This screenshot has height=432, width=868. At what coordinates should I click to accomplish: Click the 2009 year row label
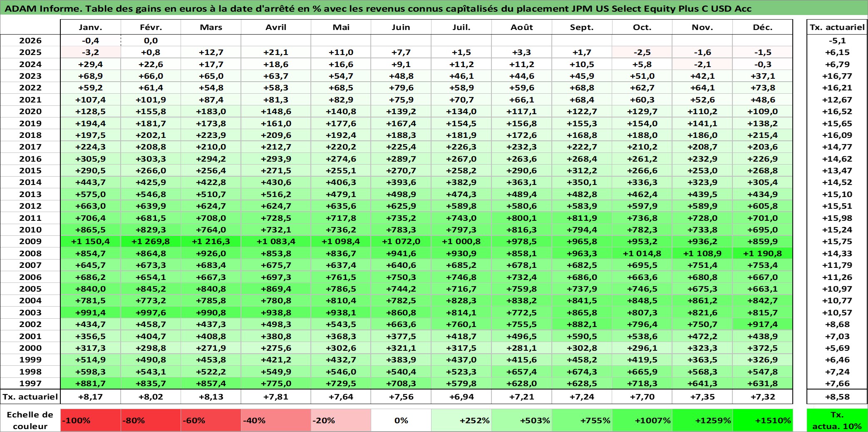pos(30,241)
